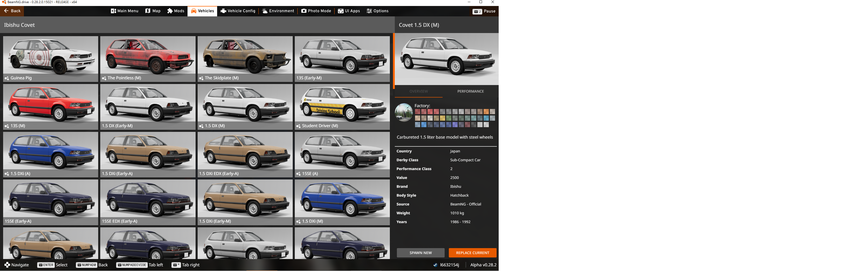The height and width of the screenshot is (271, 868).
Task: Click the Navigate d-pad icon in the hint bar
Action: (x=7, y=265)
